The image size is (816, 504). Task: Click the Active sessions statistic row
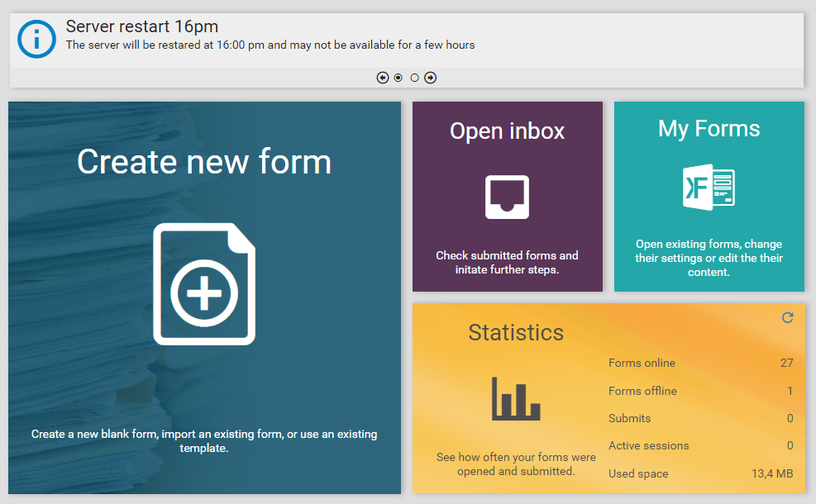point(700,445)
